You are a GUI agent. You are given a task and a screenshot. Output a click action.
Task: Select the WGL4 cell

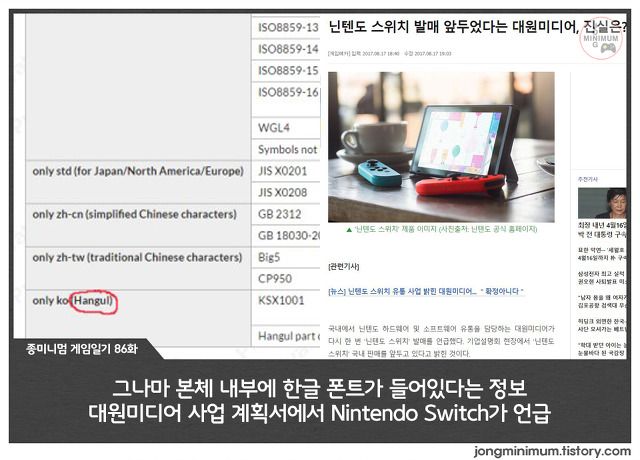(x=286, y=128)
